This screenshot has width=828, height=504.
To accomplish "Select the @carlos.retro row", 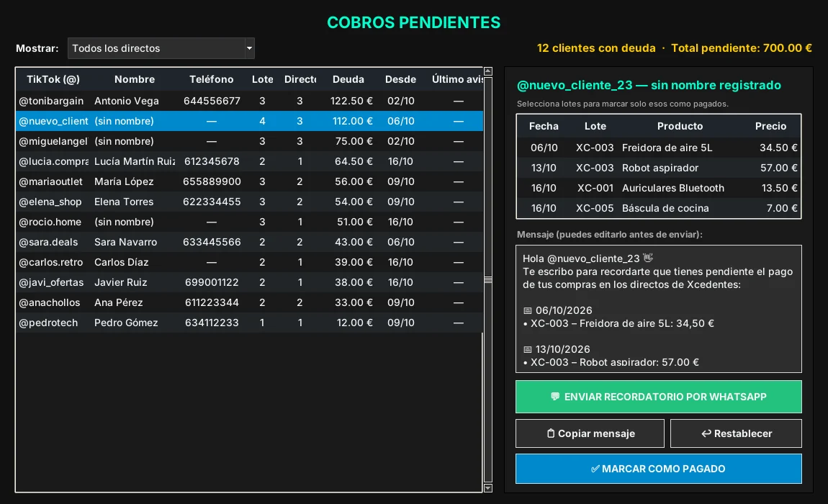I will (249, 262).
